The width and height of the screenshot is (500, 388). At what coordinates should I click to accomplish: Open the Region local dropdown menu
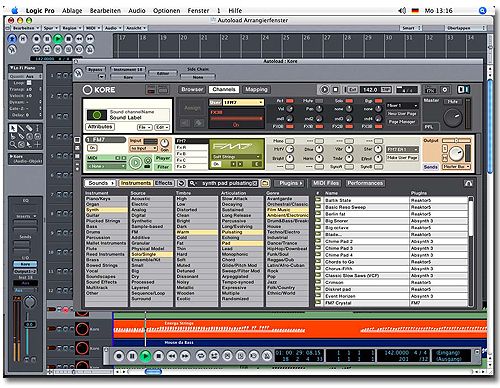tap(72, 28)
